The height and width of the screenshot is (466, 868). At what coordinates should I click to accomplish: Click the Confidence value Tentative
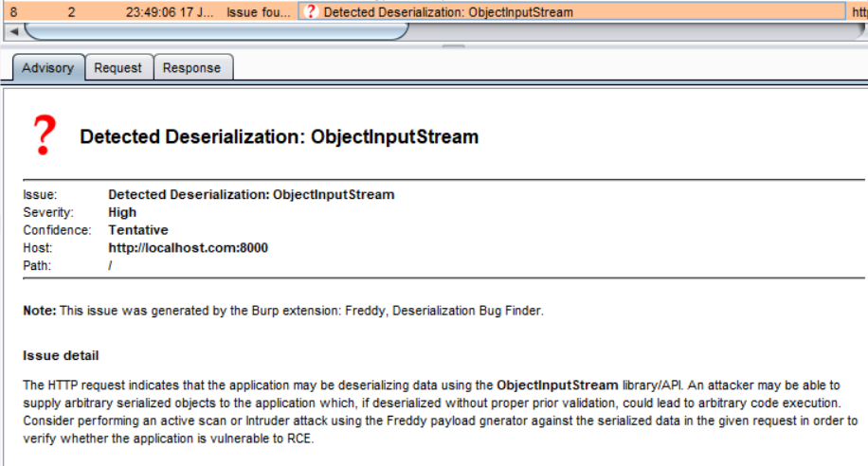pos(138,229)
